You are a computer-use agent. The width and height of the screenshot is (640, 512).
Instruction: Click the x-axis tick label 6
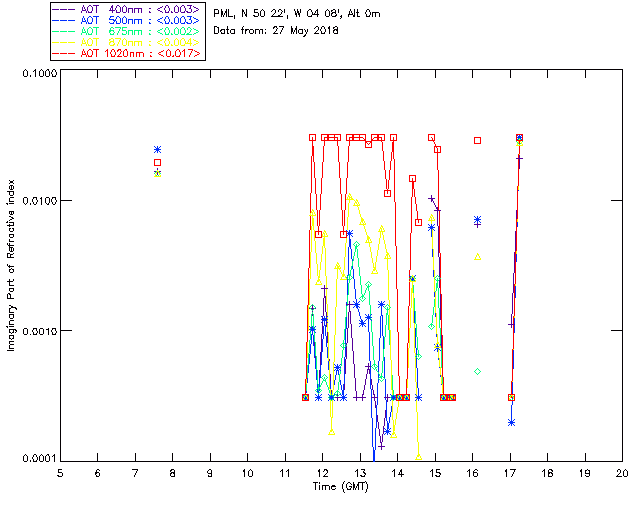pyautogui.click(x=98, y=473)
